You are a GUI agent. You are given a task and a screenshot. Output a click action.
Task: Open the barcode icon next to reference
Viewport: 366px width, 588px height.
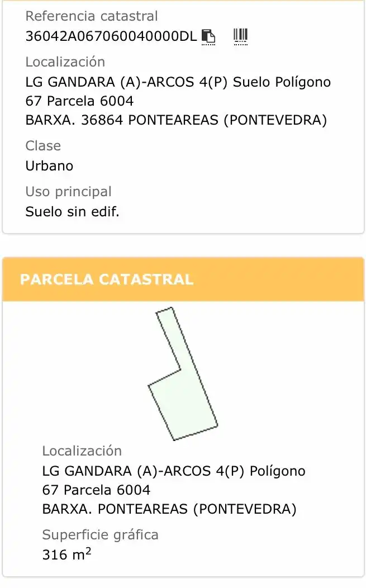[240, 37]
